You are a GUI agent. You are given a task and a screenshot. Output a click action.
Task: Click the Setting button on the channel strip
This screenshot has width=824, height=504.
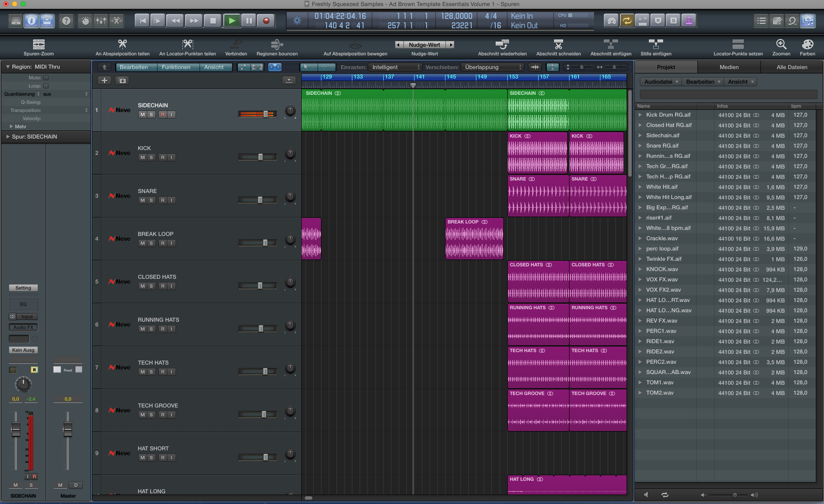(x=23, y=287)
